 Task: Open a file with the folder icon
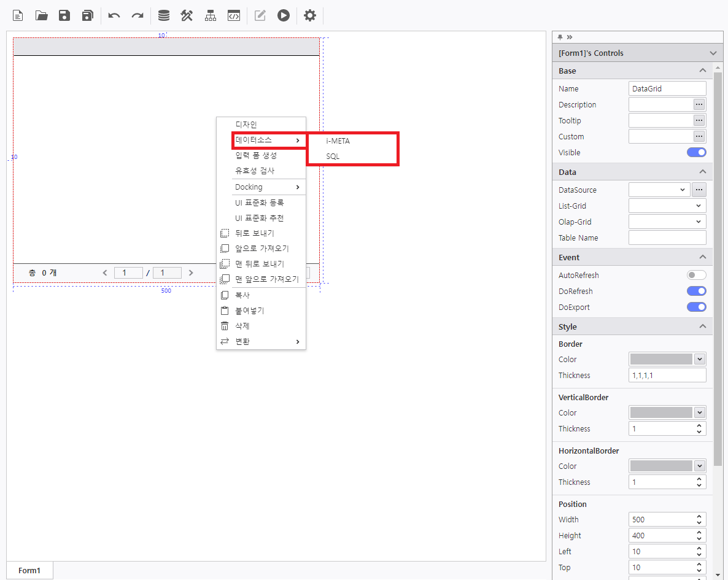click(41, 15)
